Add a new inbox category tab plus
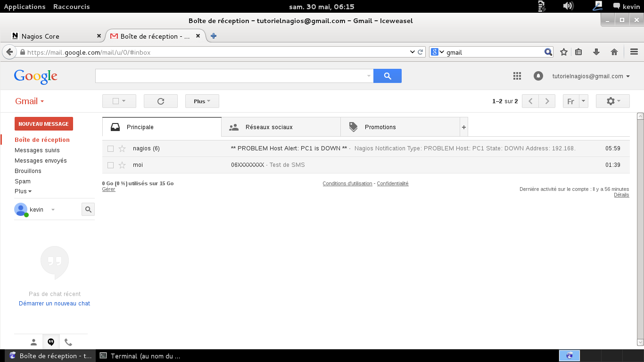 pos(464,127)
